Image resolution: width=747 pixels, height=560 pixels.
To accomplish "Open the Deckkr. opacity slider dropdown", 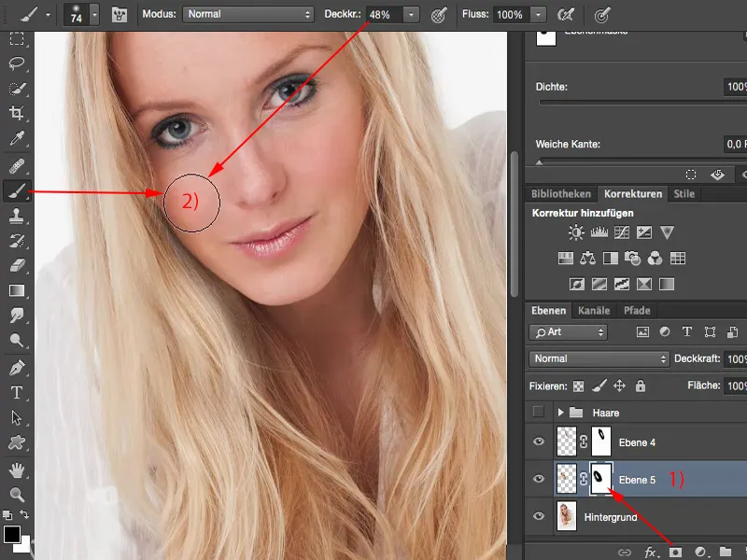I will [411, 15].
